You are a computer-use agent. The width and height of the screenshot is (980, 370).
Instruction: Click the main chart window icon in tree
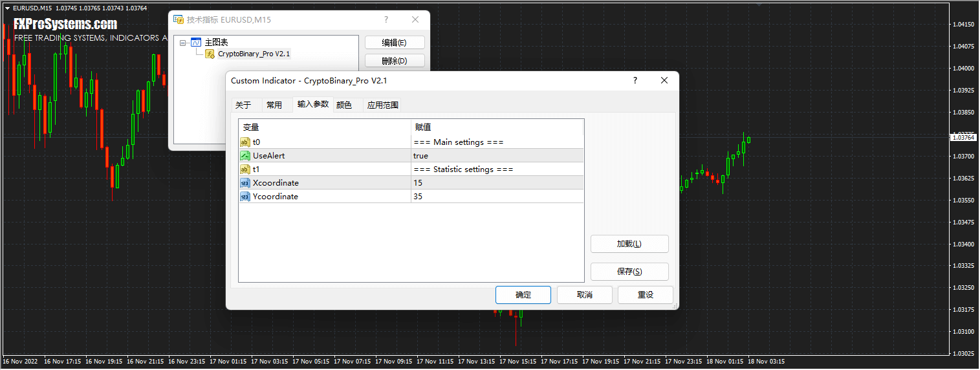click(x=196, y=42)
